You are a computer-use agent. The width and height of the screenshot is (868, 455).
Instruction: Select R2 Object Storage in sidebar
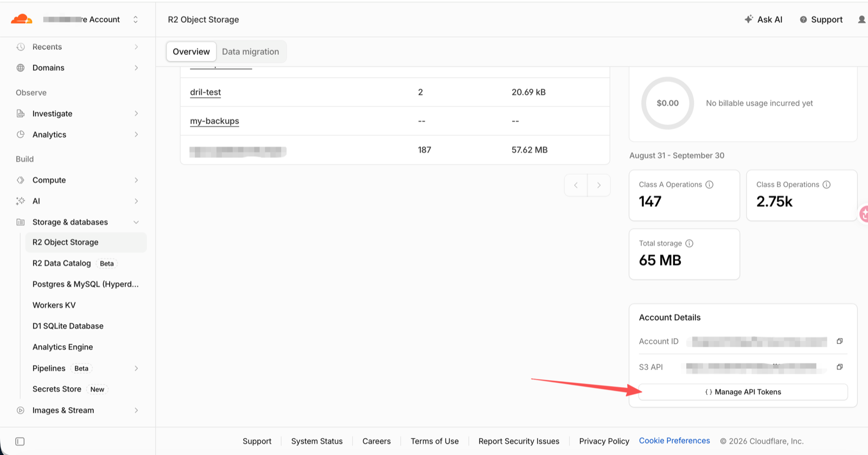86,242
